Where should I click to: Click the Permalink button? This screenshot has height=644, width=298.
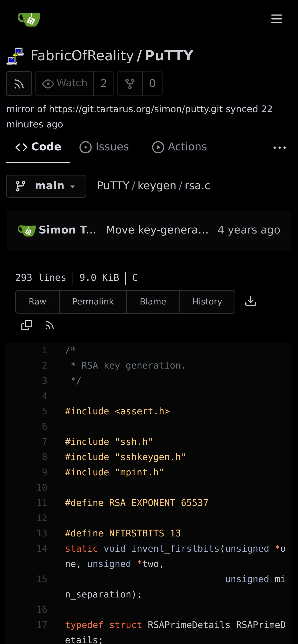[93, 302]
